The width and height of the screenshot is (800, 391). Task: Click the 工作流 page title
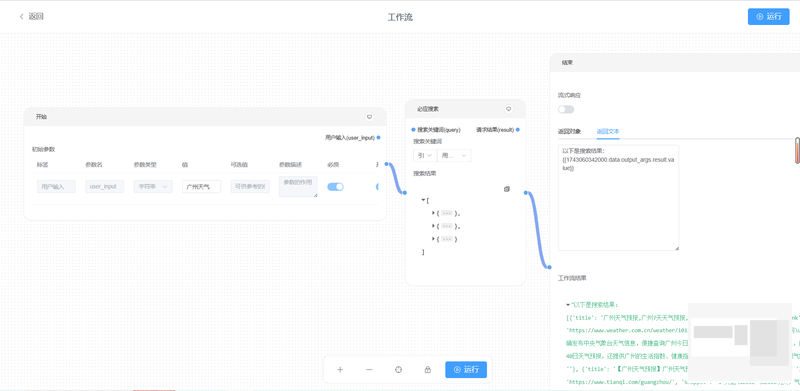point(400,17)
